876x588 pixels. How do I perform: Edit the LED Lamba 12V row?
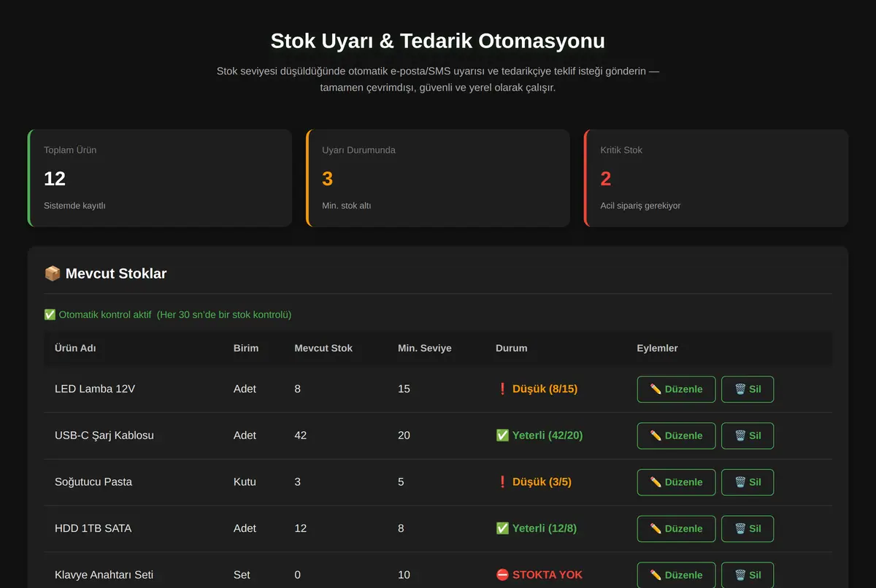(x=676, y=390)
